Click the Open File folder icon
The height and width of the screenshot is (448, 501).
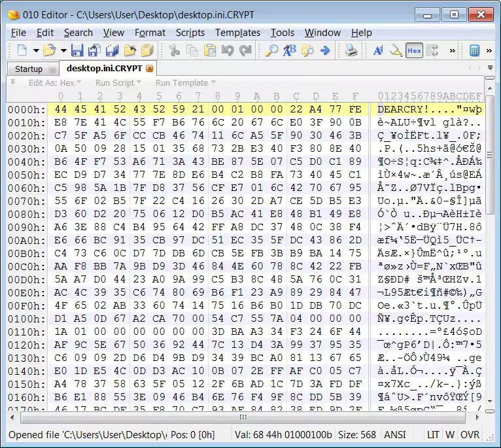pyautogui.click(x=49, y=50)
